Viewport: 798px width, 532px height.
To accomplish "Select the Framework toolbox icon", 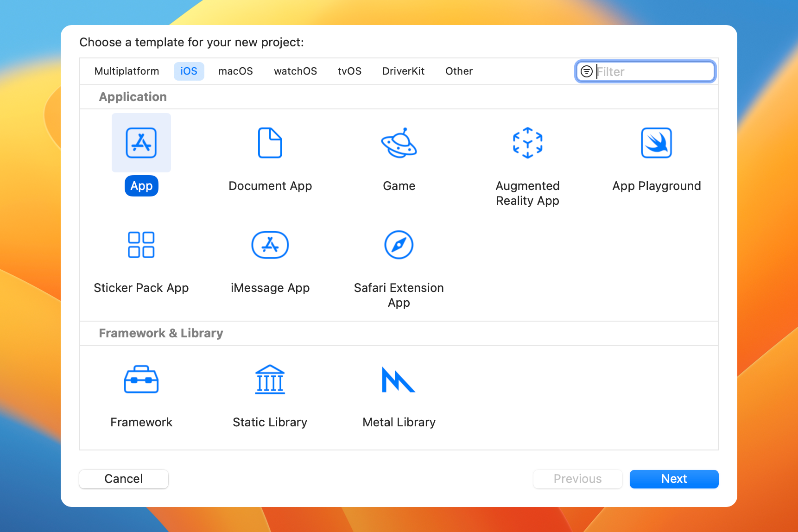I will coord(141,380).
